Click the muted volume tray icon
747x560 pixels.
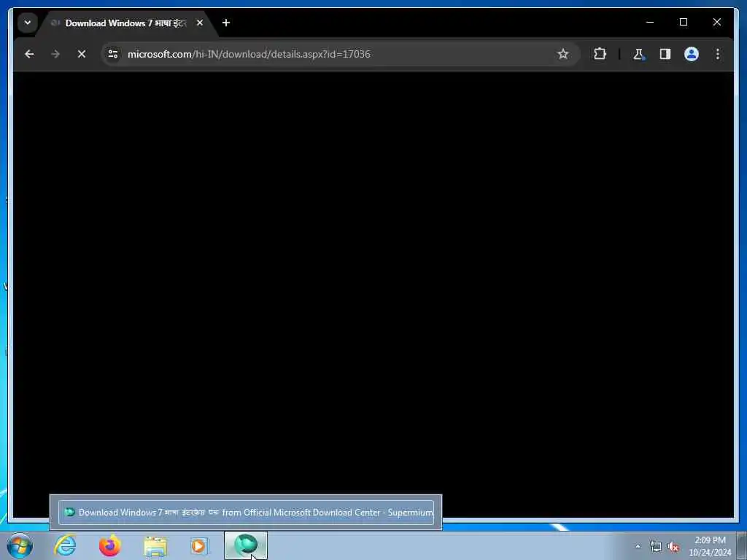673,547
